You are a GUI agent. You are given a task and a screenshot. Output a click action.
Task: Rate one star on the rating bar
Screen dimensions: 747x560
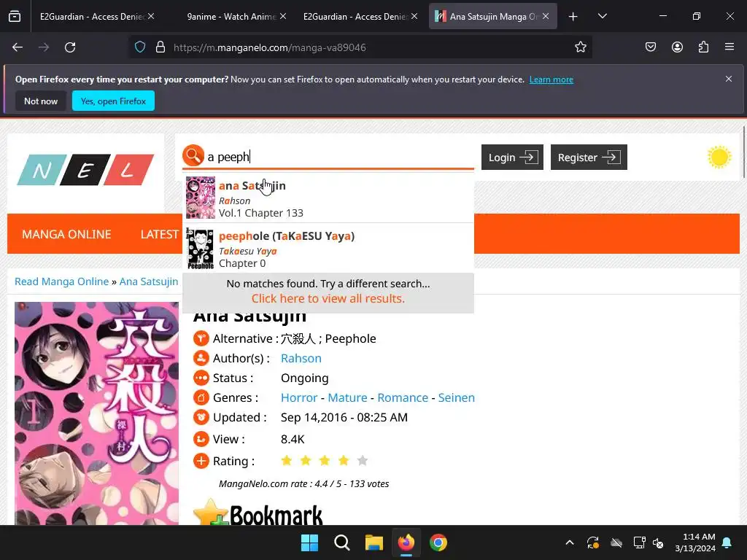286,461
